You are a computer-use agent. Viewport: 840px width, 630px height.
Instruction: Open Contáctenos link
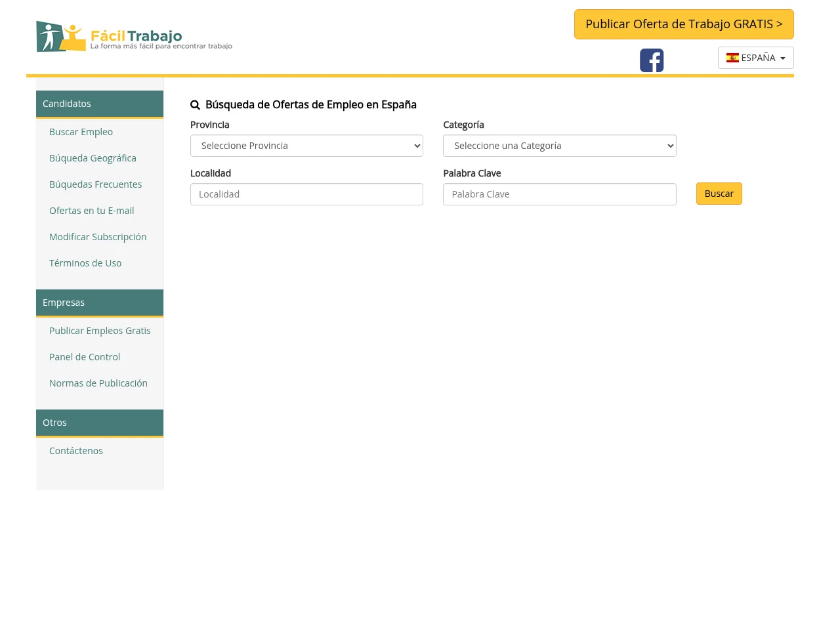(x=76, y=451)
